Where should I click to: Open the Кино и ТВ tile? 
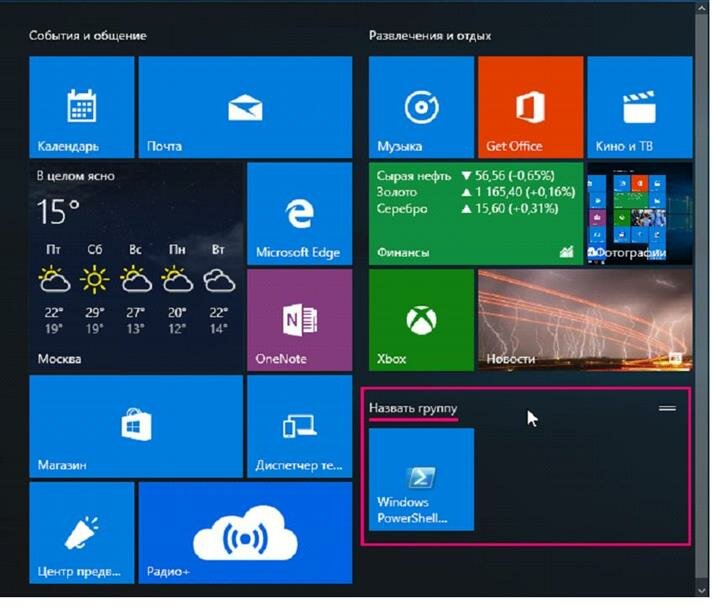pyautogui.click(x=640, y=107)
